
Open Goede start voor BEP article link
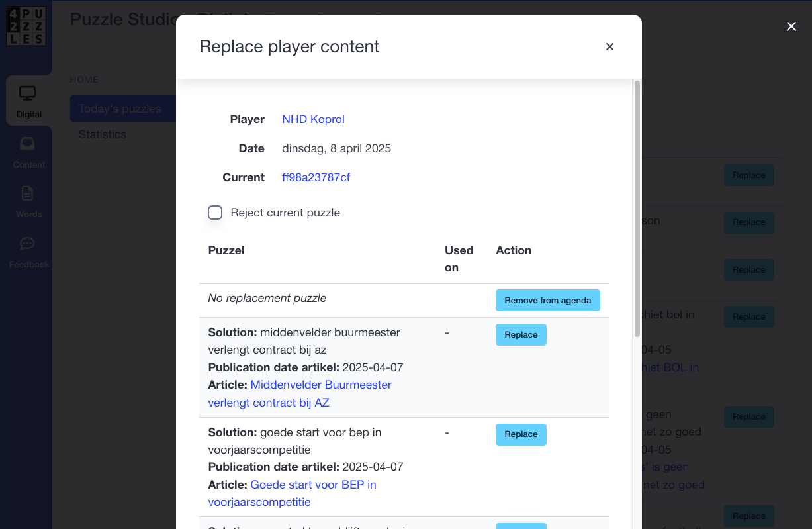pyautogui.click(x=293, y=493)
